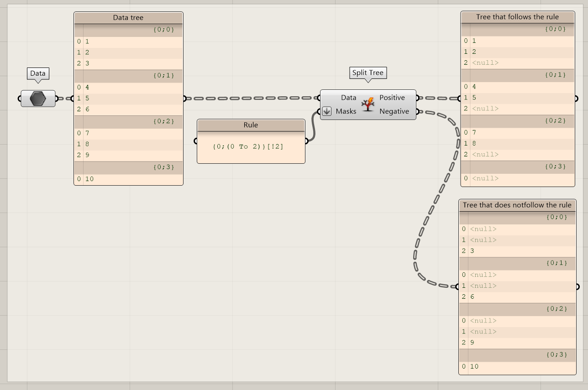The image size is (588, 390).
Task: Click the Data parameter hexagon icon
Action: pyautogui.click(x=38, y=98)
